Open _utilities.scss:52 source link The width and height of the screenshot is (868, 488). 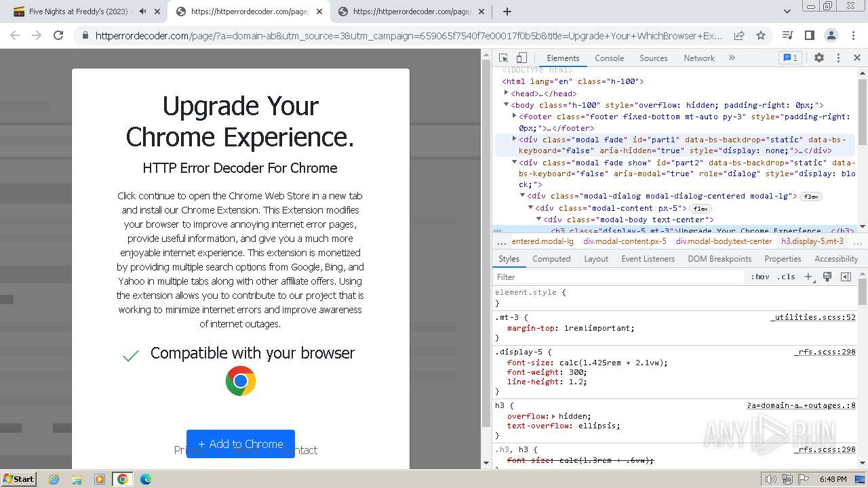coord(812,317)
